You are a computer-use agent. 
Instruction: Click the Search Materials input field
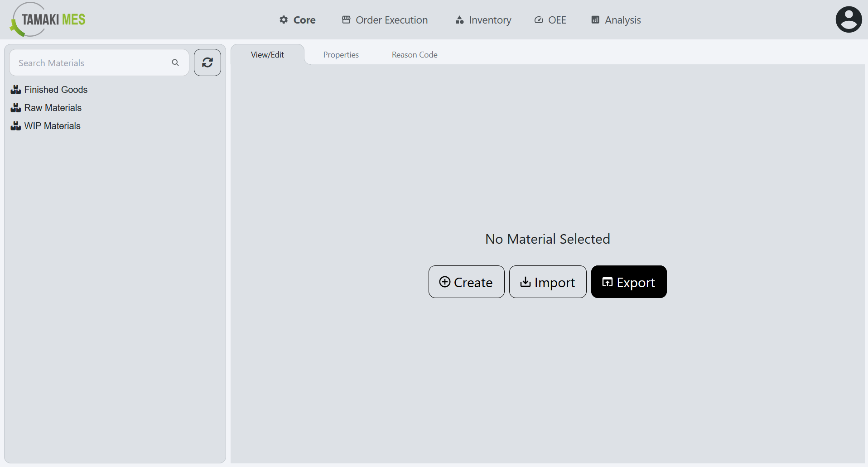pos(91,63)
